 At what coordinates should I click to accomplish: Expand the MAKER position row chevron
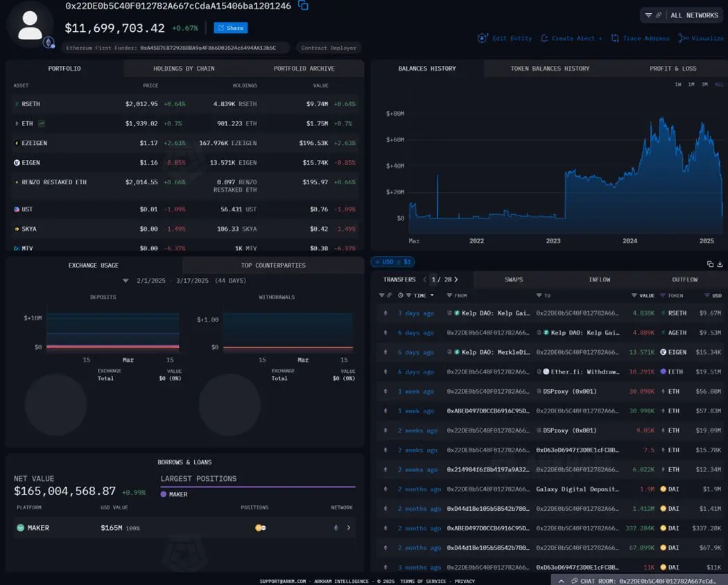[x=349, y=528]
